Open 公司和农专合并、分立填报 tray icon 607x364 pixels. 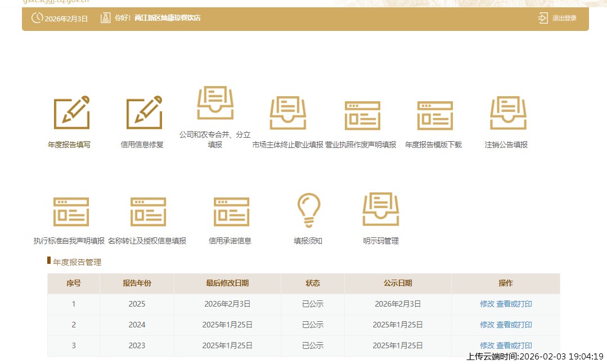(x=215, y=103)
